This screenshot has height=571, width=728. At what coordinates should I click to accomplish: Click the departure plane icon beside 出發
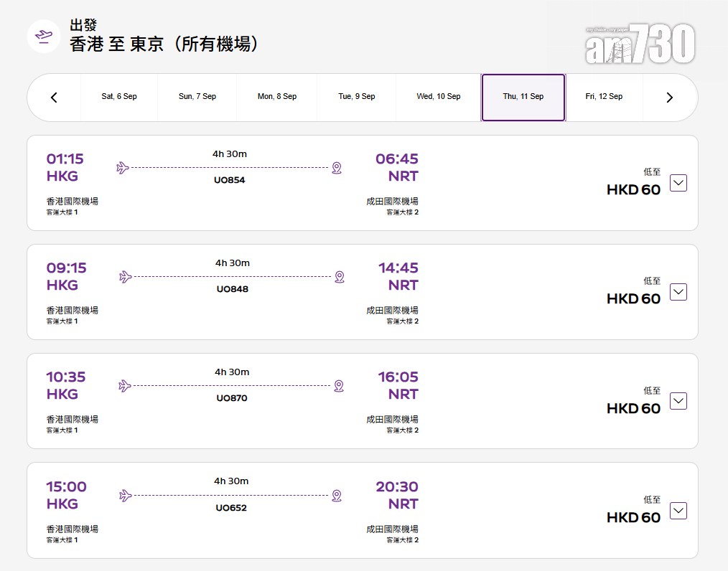(x=44, y=36)
